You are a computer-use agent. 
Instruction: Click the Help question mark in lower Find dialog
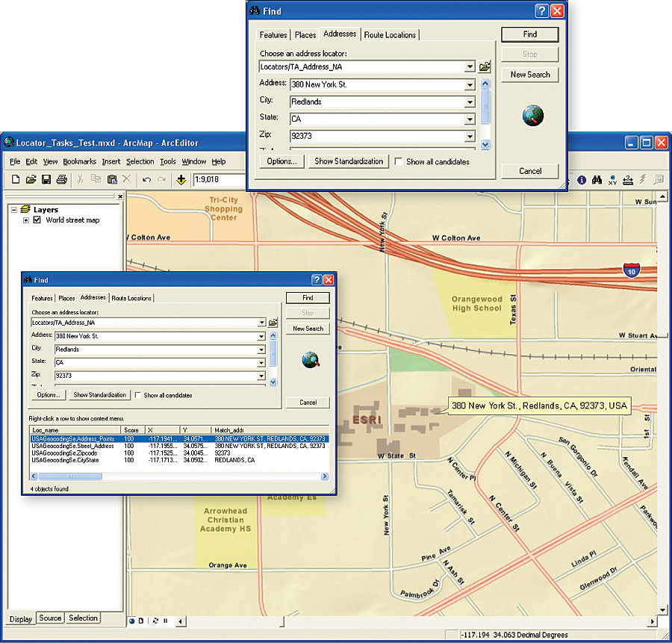point(317,280)
